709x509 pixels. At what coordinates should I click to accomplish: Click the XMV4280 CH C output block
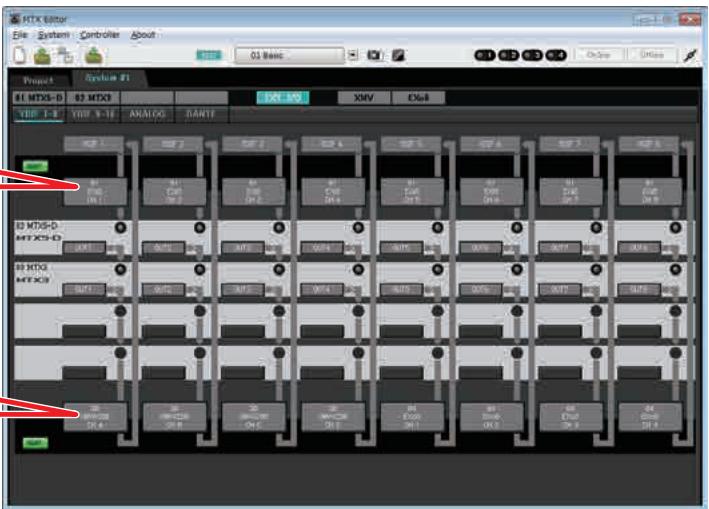coord(254,416)
